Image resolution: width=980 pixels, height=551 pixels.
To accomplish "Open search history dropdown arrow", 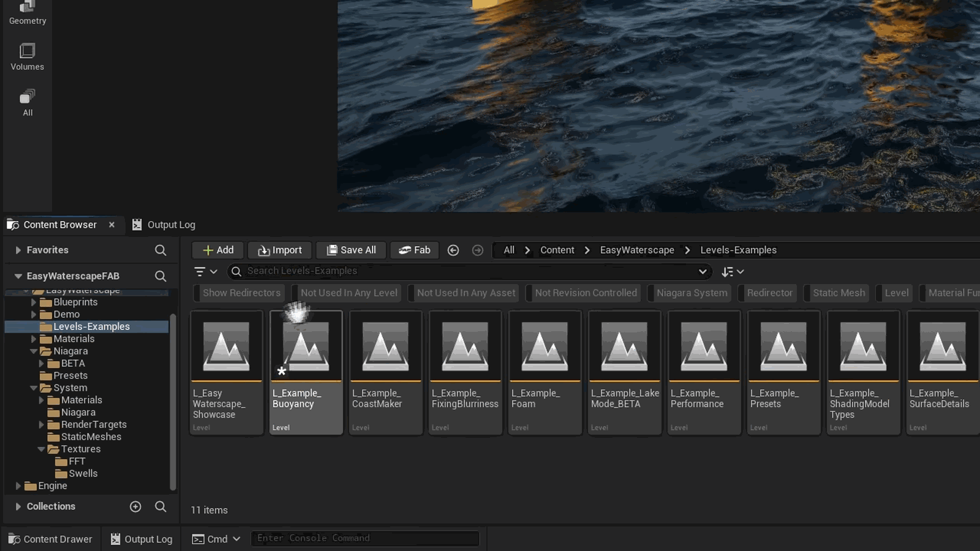I will tap(703, 271).
